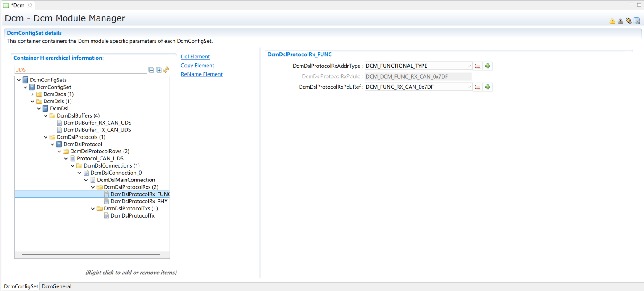Click green plus beside DcmDslProtocolRxAddrType
This screenshot has height=291, width=644.
click(x=487, y=66)
